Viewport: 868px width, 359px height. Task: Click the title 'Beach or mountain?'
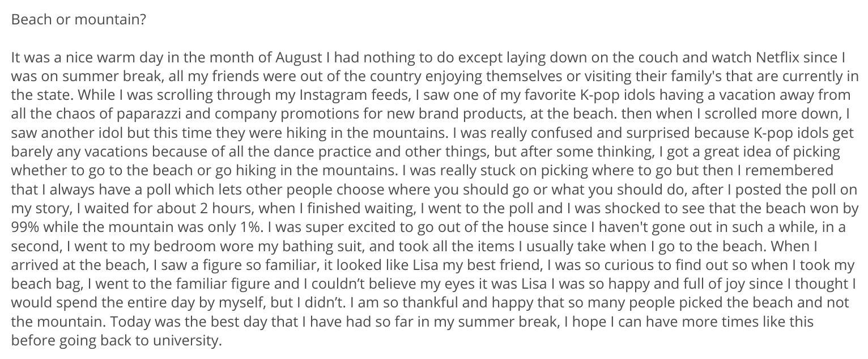79,20
